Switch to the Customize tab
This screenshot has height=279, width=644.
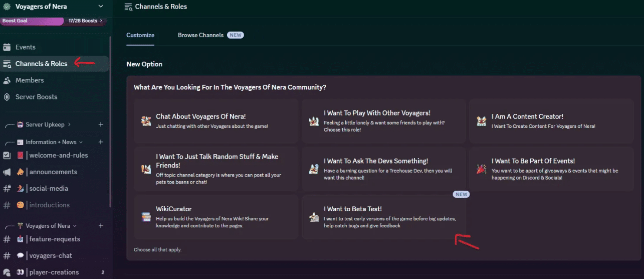(140, 35)
